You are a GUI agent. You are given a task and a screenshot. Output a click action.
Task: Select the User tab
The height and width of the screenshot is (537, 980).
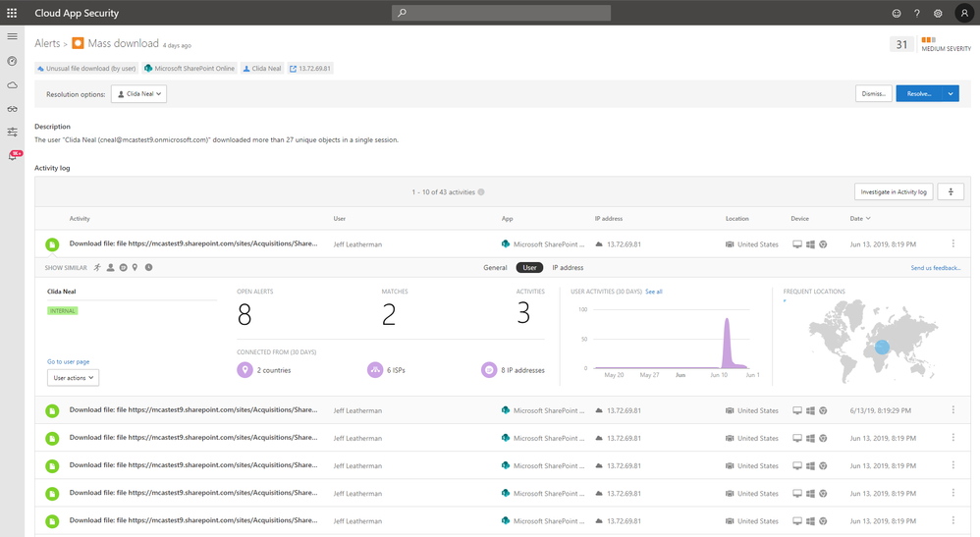pyautogui.click(x=529, y=268)
